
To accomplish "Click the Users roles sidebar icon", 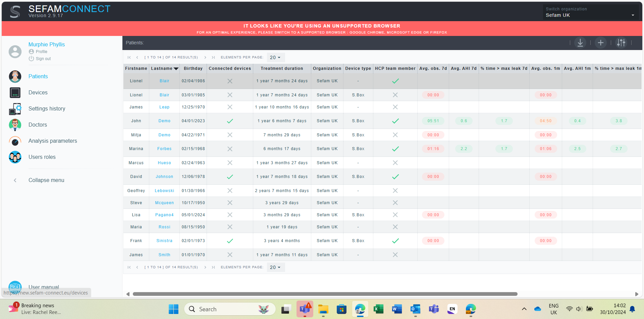I will (15, 157).
